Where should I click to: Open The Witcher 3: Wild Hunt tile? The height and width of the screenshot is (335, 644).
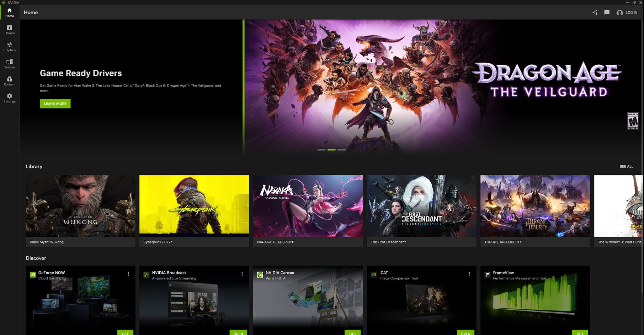point(618,211)
